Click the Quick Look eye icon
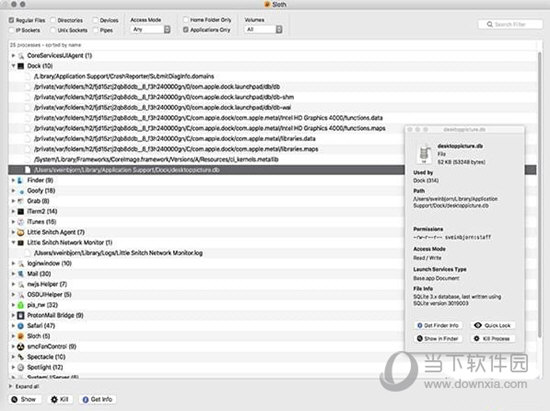 (477, 325)
